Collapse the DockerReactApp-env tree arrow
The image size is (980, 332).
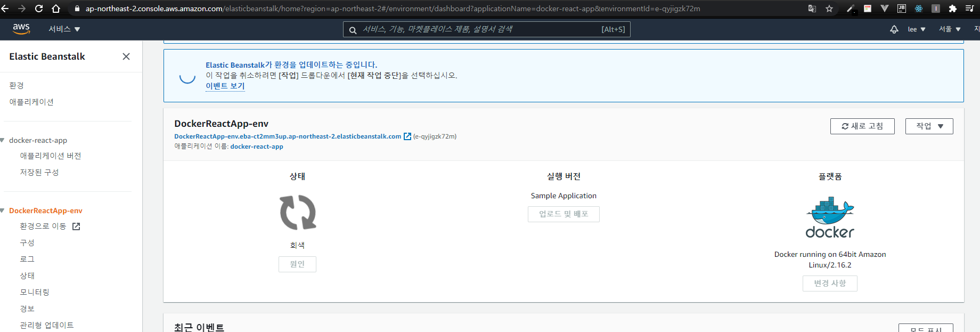coord(3,210)
